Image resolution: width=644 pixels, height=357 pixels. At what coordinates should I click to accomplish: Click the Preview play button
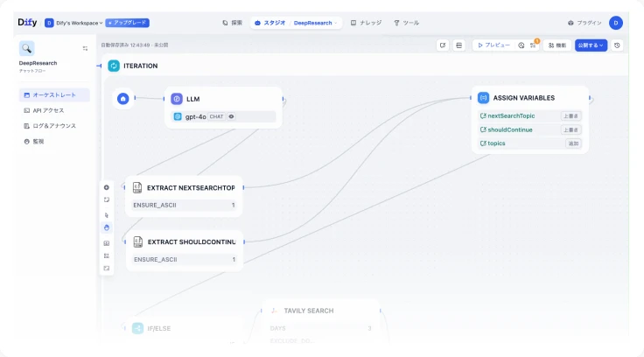point(494,45)
